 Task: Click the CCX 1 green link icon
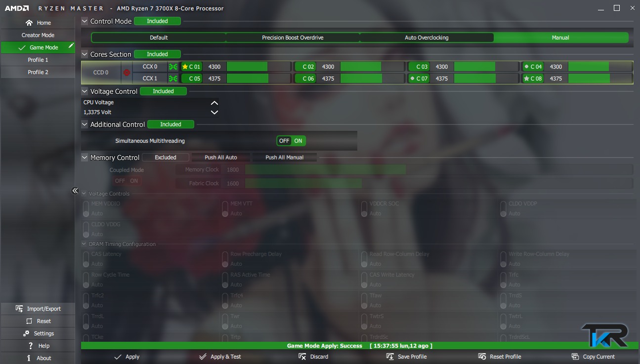[173, 79]
